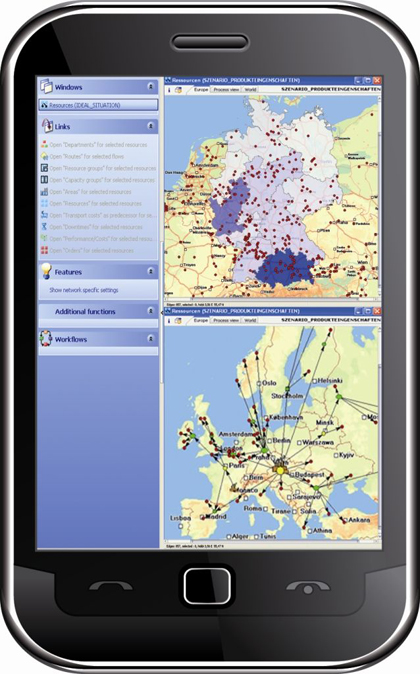
Task: Click the Windows panel stacked-pages icon
Action: (46, 86)
